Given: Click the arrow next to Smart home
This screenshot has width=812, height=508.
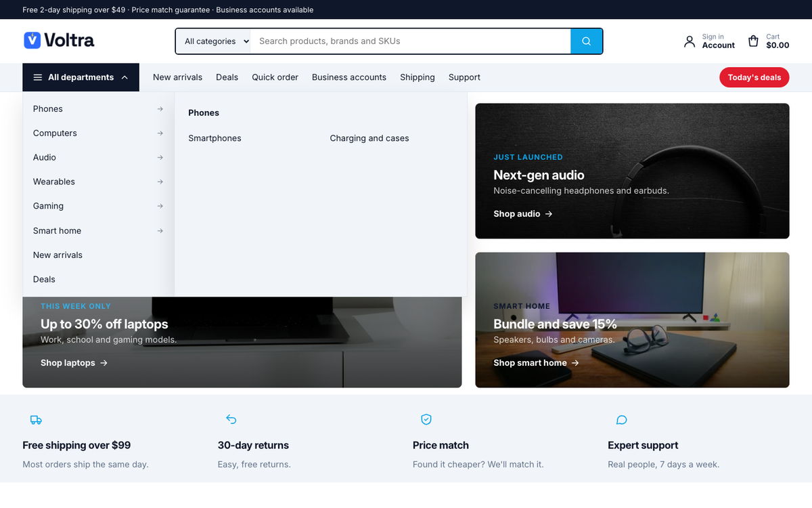Looking at the screenshot, I should coord(160,231).
